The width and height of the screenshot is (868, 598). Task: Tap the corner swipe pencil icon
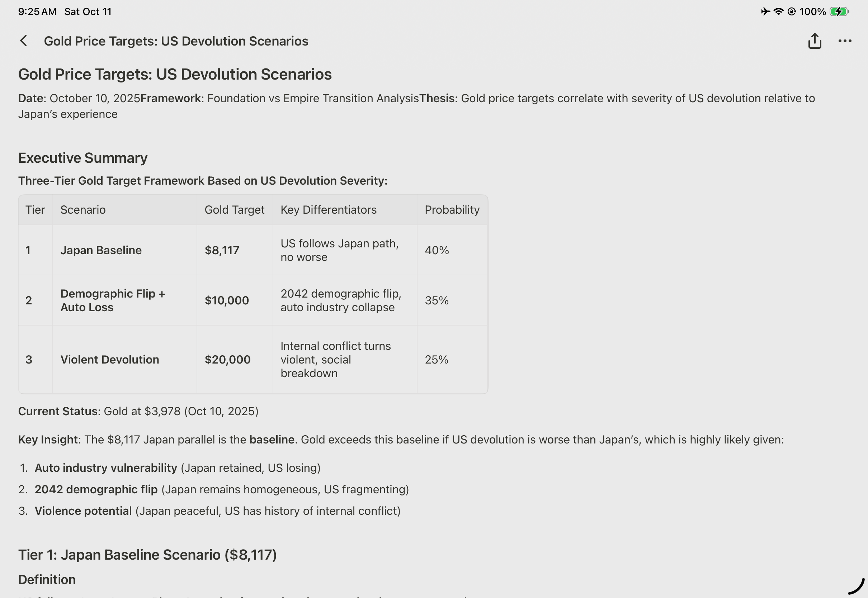[856, 587]
